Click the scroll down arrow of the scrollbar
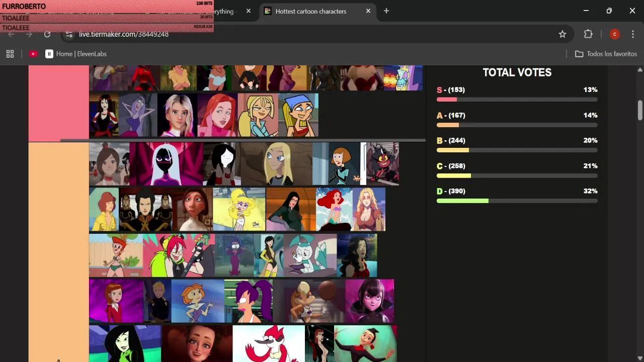This screenshot has height=362, width=644. coord(640,357)
